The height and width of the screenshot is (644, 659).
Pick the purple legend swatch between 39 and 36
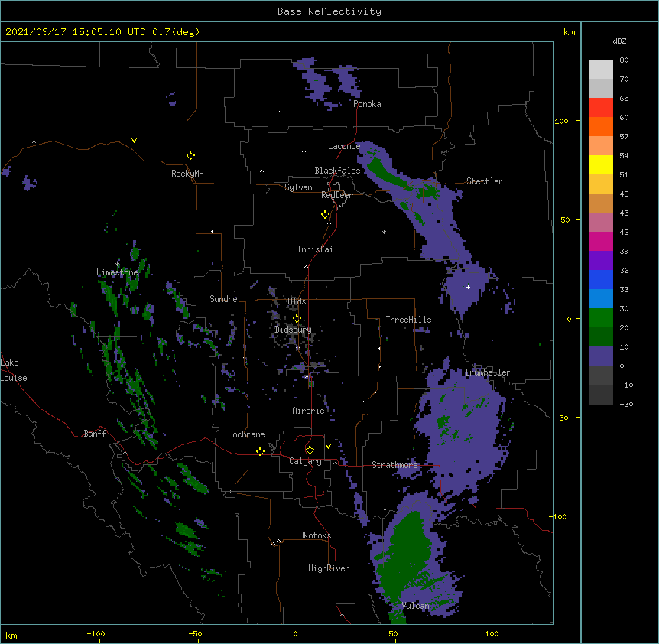click(x=601, y=261)
